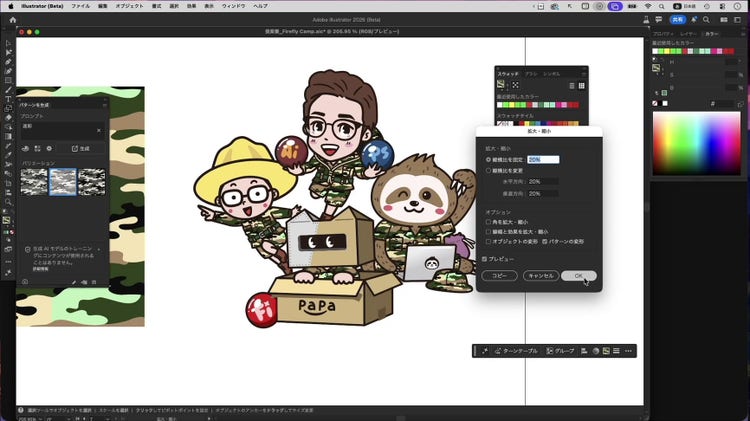Open more options in contextual task bar
The image size is (750, 421).
[x=627, y=351]
